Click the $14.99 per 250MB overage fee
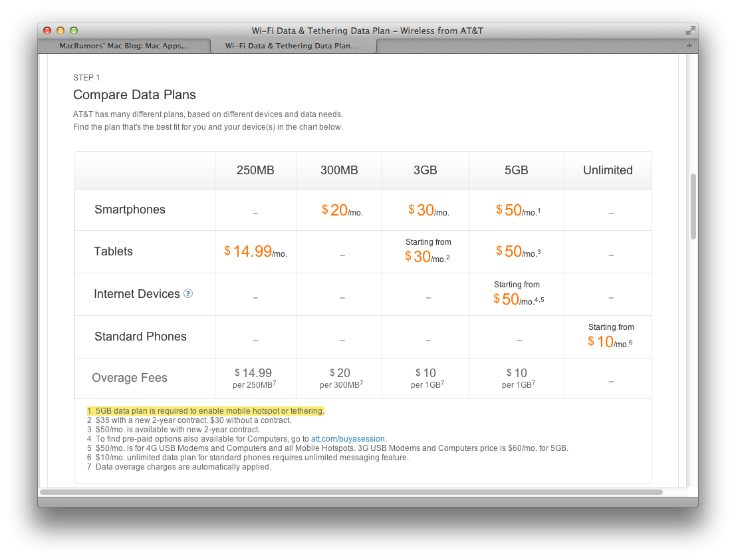Image resolution: width=736 pixels, height=560 pixels. tap(255, 378)
